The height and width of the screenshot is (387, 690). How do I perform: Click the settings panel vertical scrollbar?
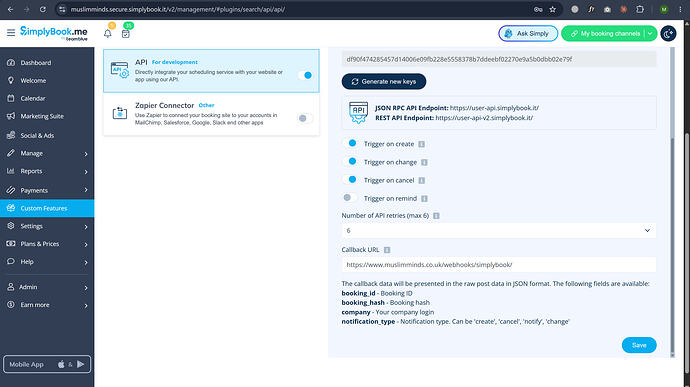[672, 247]
